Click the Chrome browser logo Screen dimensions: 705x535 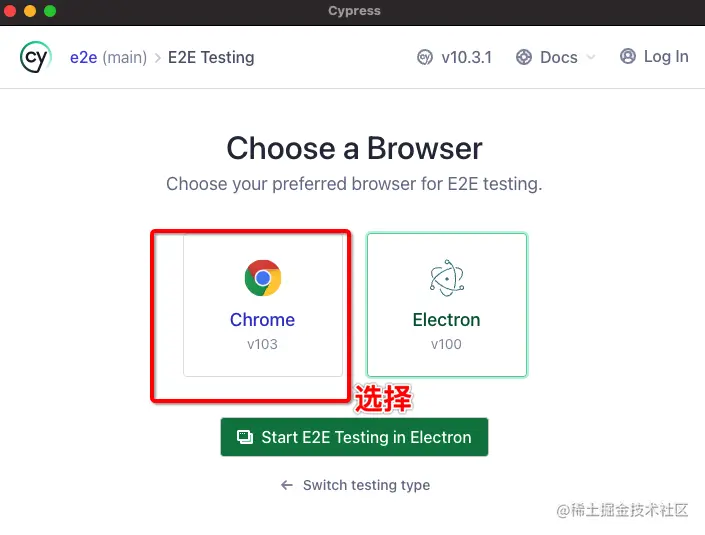(x=263, y=278)
